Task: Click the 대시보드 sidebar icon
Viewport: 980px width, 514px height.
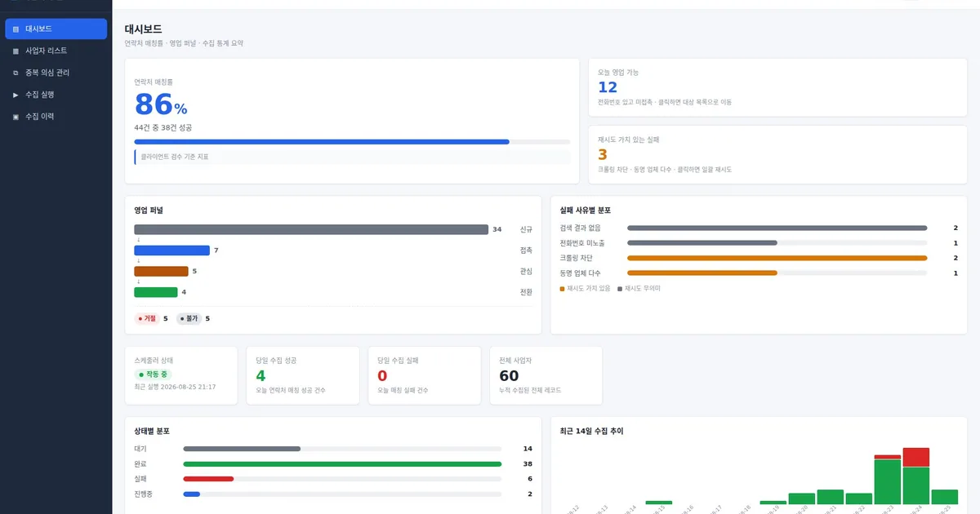Action: 16,29
